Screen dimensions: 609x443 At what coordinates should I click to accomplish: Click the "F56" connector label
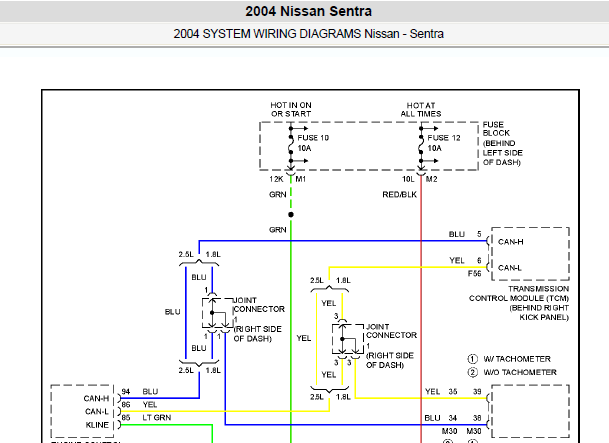pyautogui.click(x=474, y=274)
